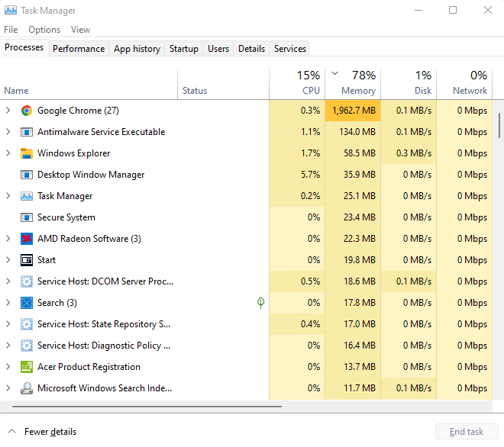The width and height of the screenshot is (504, 447).
Task: Click the Antimalware Service Executable icon
Action: point(27,132)
